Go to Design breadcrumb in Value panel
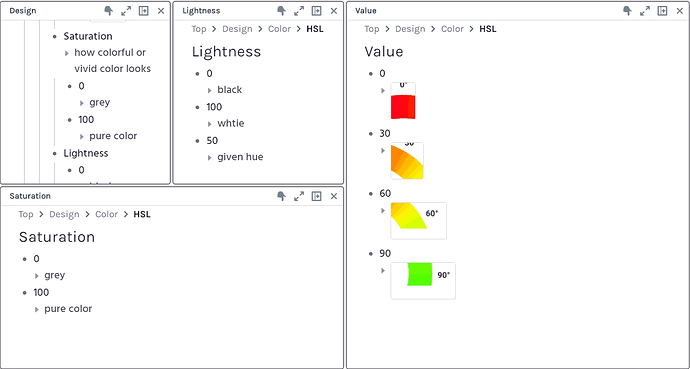The width and height of the screenshot is (690, 369). 410,29
